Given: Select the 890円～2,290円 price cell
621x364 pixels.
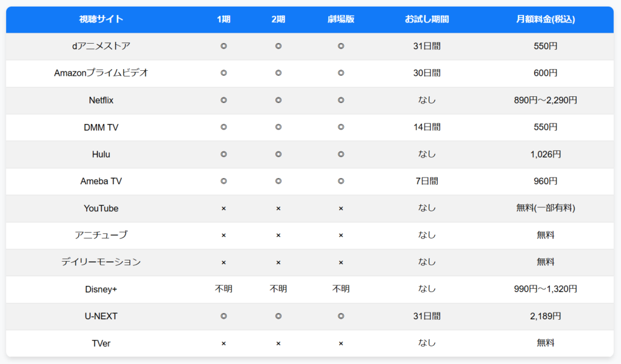Looking at the screenshot, I should pos(545,100).
